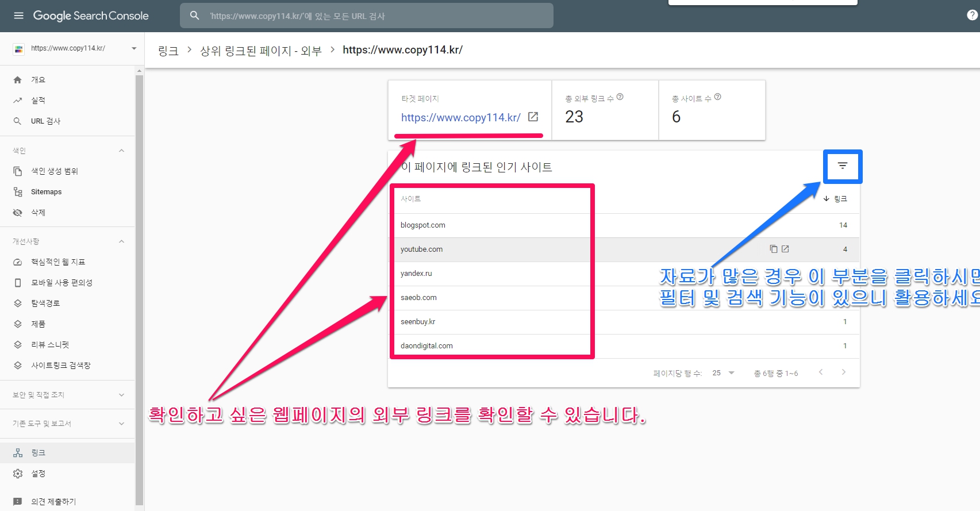The image size is (980, 511).
Task: Expand the 보안 및 직접 조치 section
Action: (121, 395)
